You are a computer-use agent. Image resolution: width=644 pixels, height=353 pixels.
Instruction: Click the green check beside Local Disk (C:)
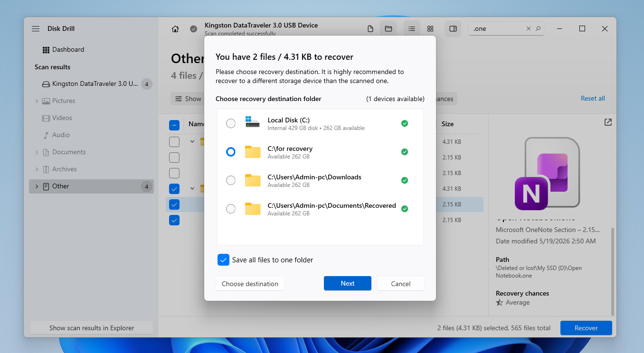(405, 123)
